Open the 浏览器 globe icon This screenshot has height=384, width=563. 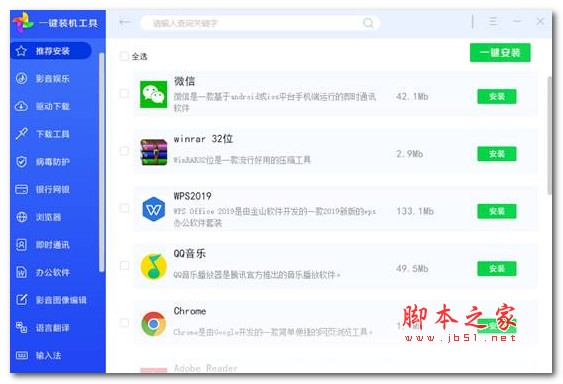tap(22, 217)
